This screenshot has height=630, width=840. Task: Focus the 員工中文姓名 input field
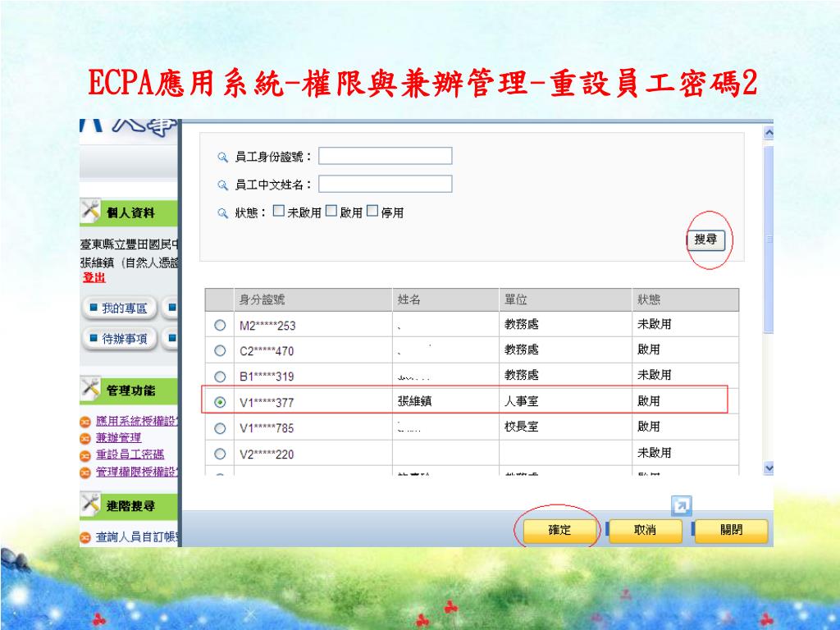click(x=386, y=184)
